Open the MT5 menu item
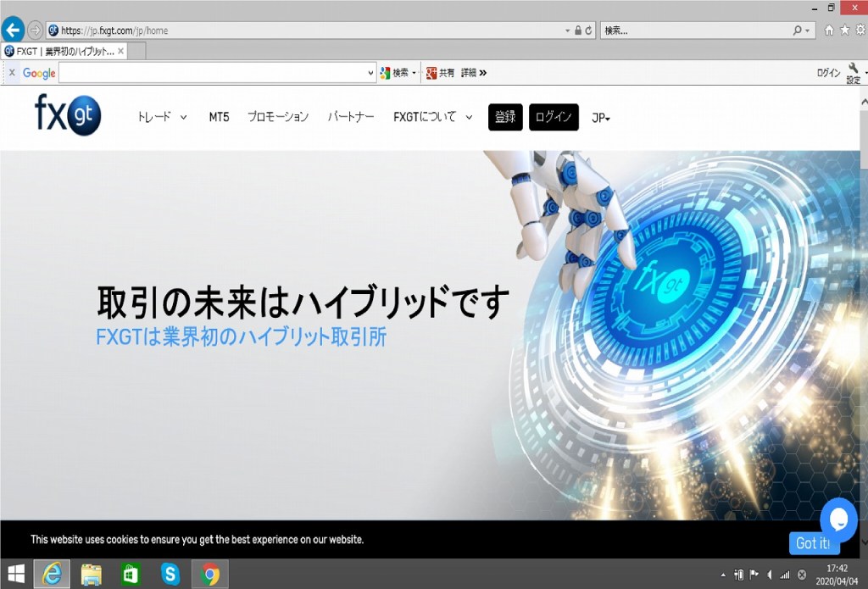Screen dimensions: 868x589 coord(219,117)
